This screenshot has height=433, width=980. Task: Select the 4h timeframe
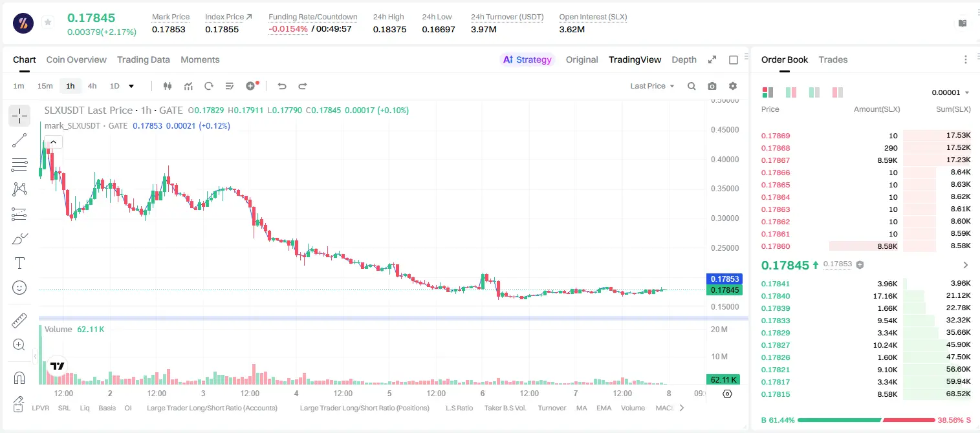click(93, 86)
